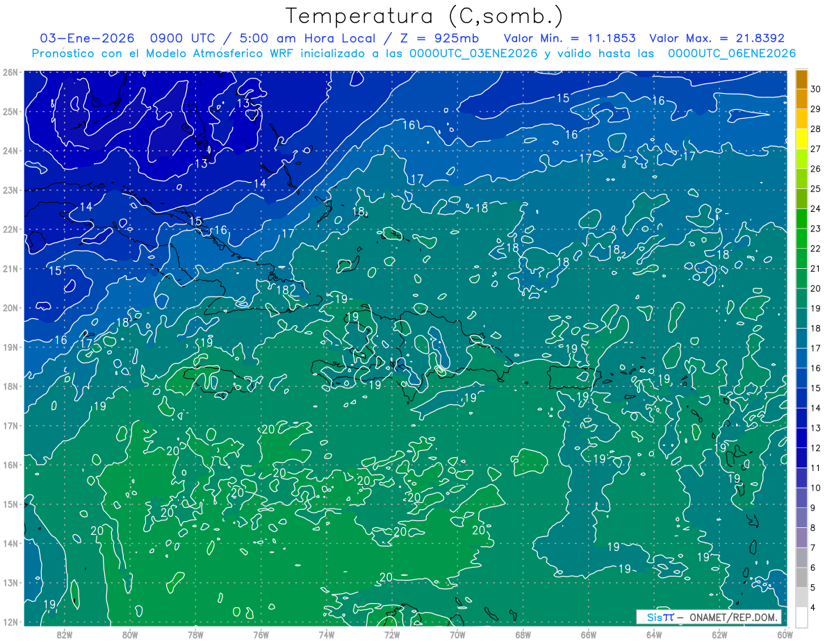Viewport: 834px width, 644px height.
Task: Click the "62W" longitude axis label
Action: tap(719, 634)
